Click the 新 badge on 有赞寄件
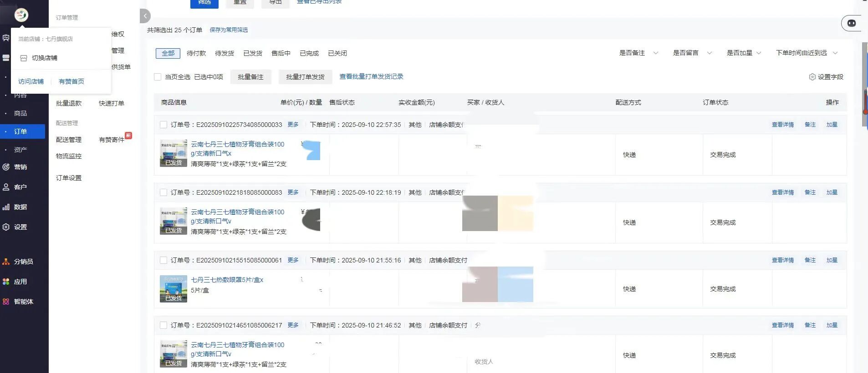This screenshot has width=868, height=373. click(128, 136)
